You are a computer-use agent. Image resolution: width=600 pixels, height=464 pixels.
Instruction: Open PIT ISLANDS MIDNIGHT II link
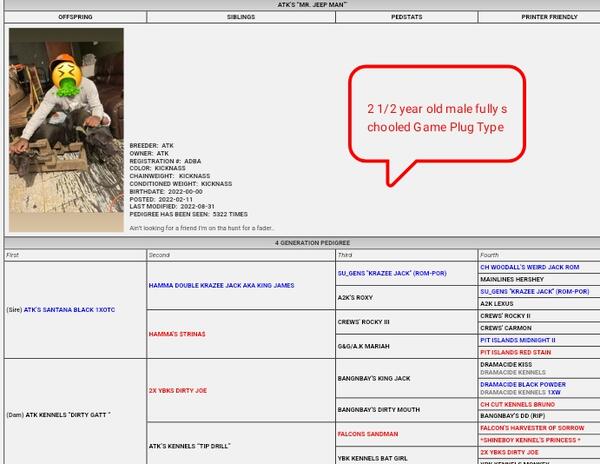(517, 339)
